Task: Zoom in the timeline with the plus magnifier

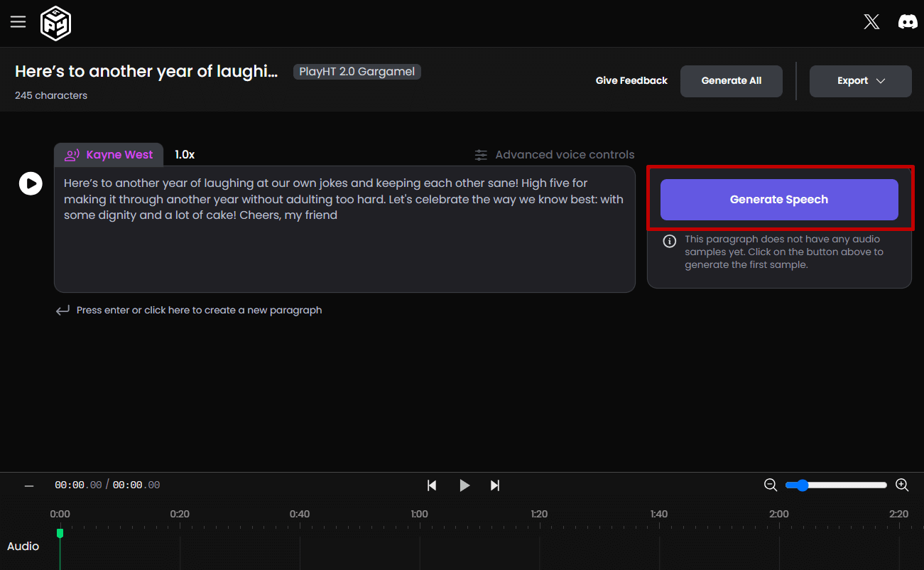Action: coord(902,485)
